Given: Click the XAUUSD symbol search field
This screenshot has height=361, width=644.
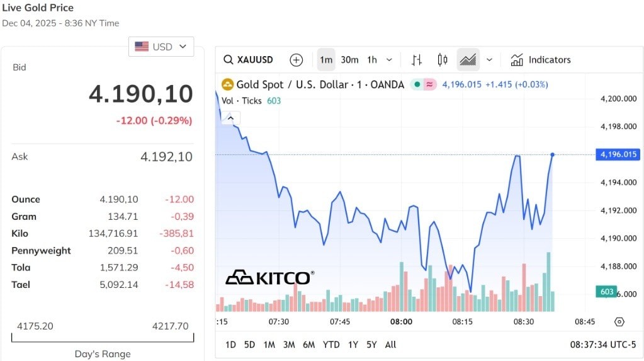Looking at the screenshot, I should 249,60.
